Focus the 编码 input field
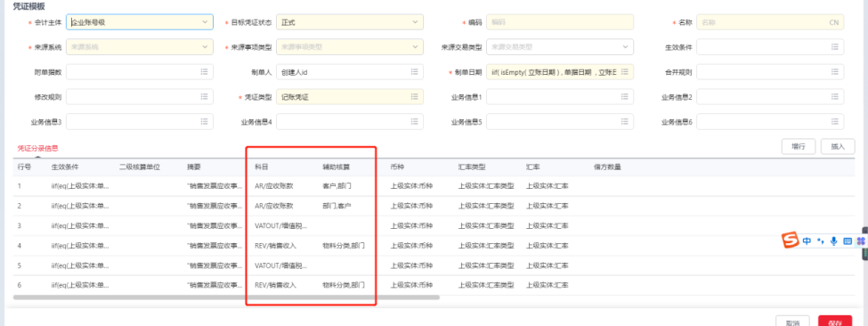 click(560, 22)
